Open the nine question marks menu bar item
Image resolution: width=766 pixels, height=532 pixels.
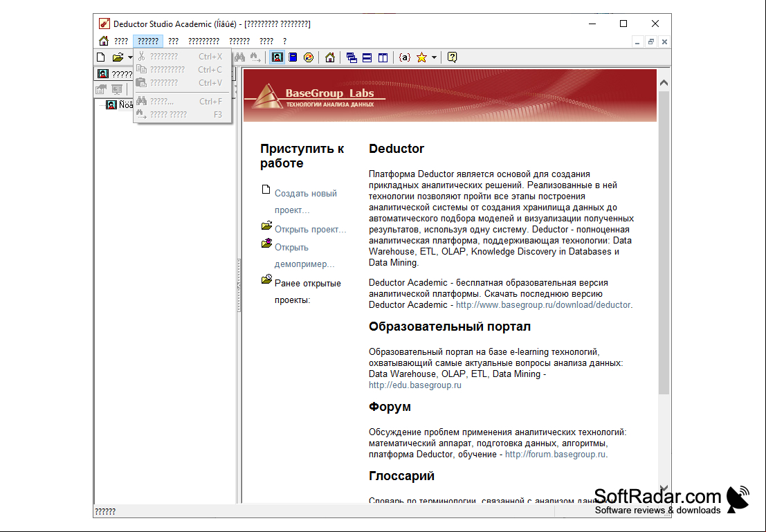coord(203,41)
